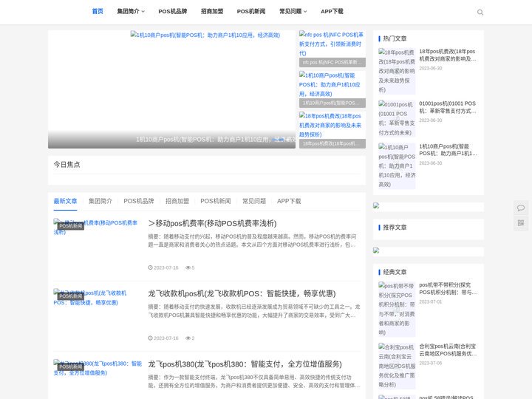Expand the 集团简介 dropdown in top navigation
Screen dimensions: 532x399
131,11
